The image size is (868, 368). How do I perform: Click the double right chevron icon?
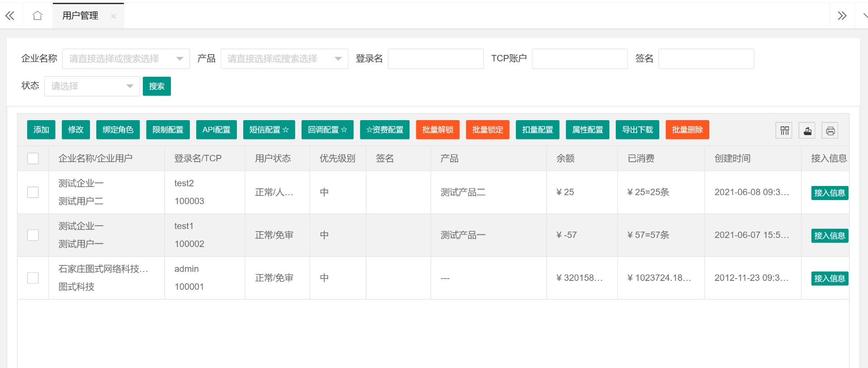coord(842,16)
